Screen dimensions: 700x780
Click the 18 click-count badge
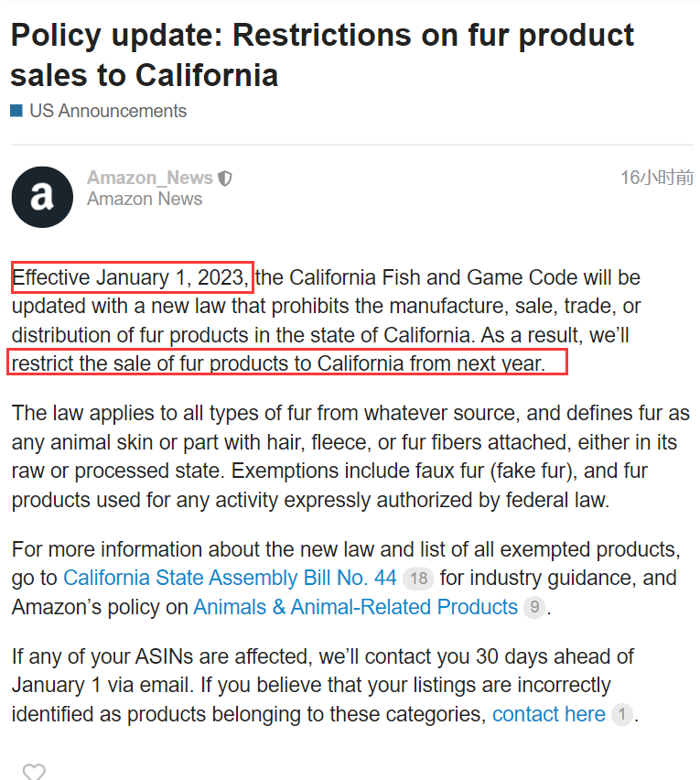[x=418, y=579]
